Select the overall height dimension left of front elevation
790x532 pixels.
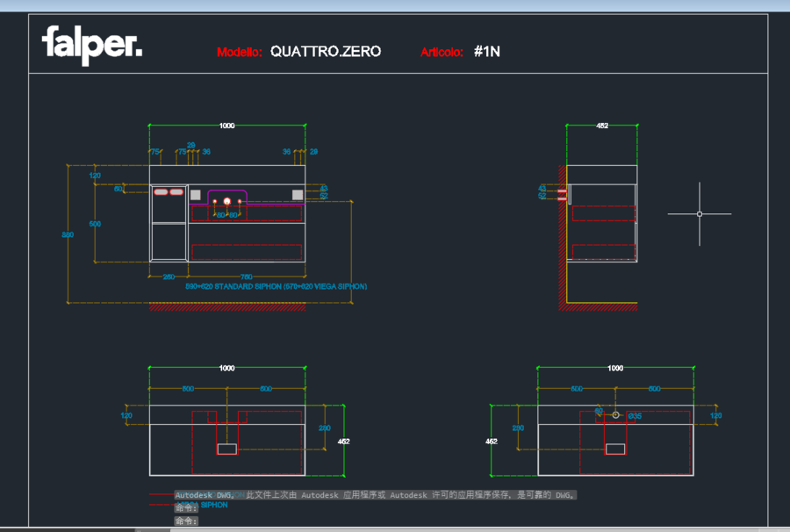68,234
